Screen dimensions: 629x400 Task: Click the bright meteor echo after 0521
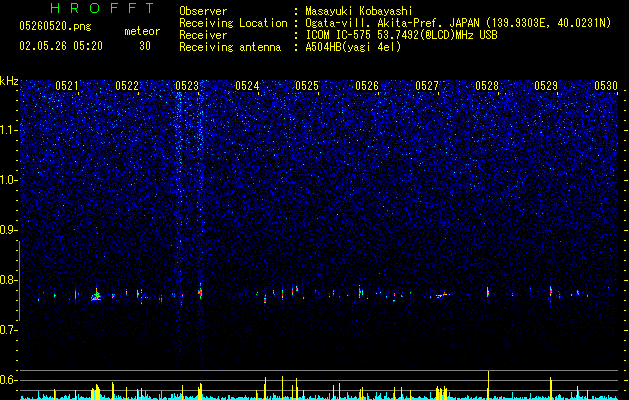(96, 296)
